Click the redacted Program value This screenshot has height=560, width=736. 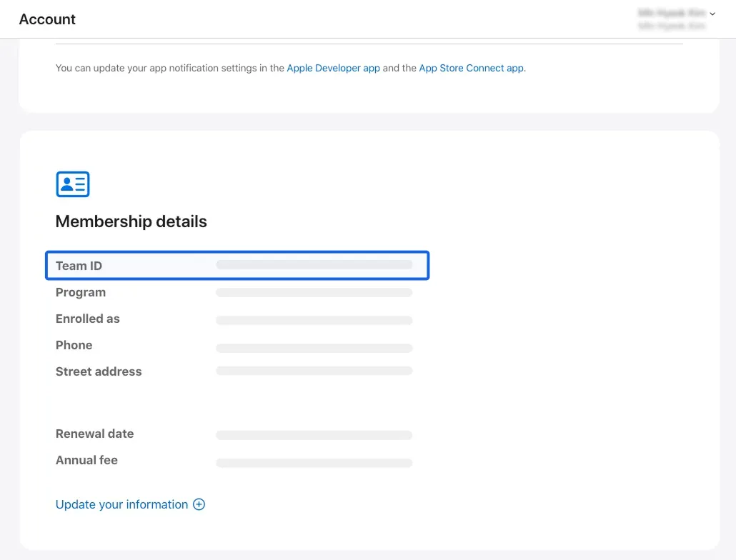(314, 293)
